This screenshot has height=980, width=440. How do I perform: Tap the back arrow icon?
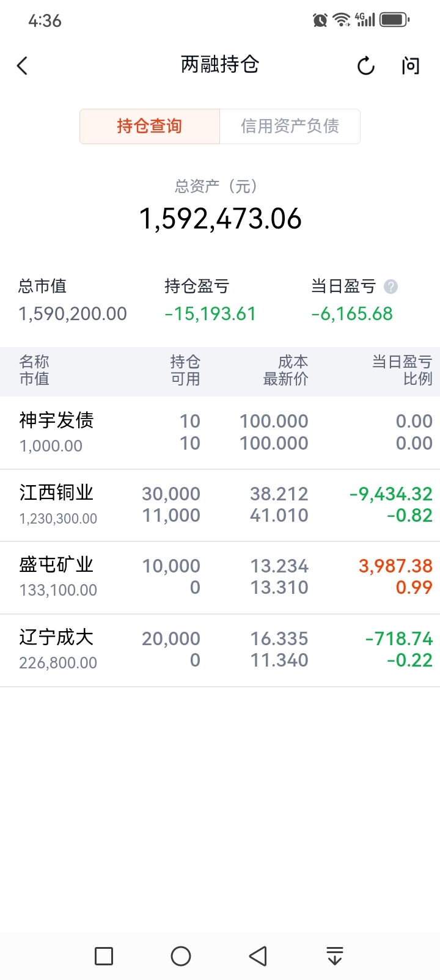click(23, 65)
